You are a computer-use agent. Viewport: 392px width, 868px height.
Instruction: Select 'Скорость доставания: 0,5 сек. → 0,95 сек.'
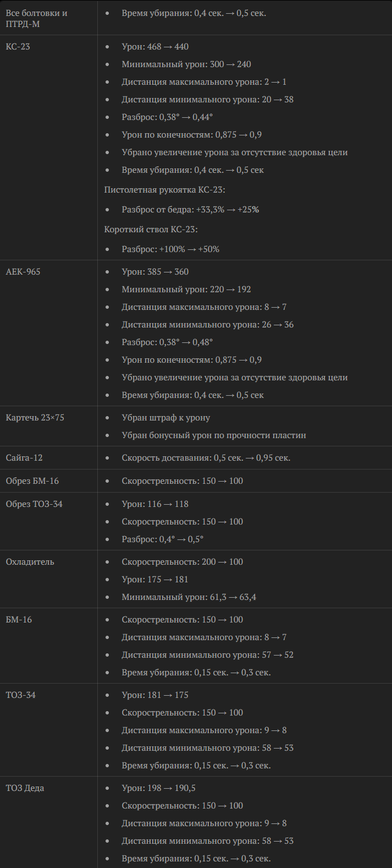pos(206,458)
